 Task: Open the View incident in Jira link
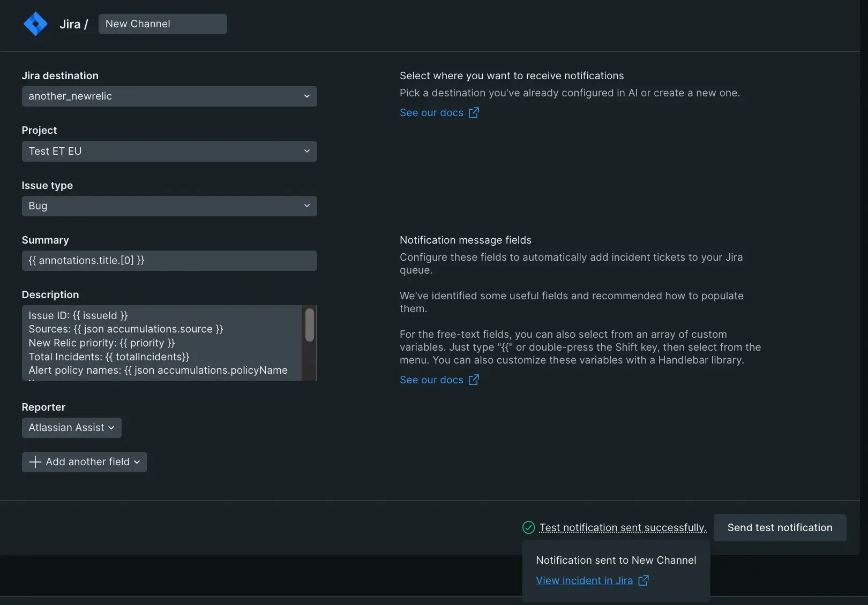pos(584,580)
